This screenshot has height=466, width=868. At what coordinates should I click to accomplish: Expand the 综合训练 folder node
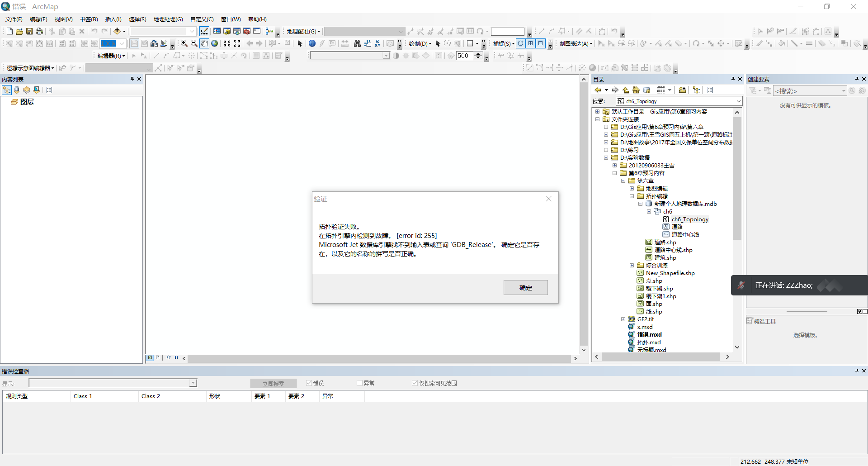[632, 266]
